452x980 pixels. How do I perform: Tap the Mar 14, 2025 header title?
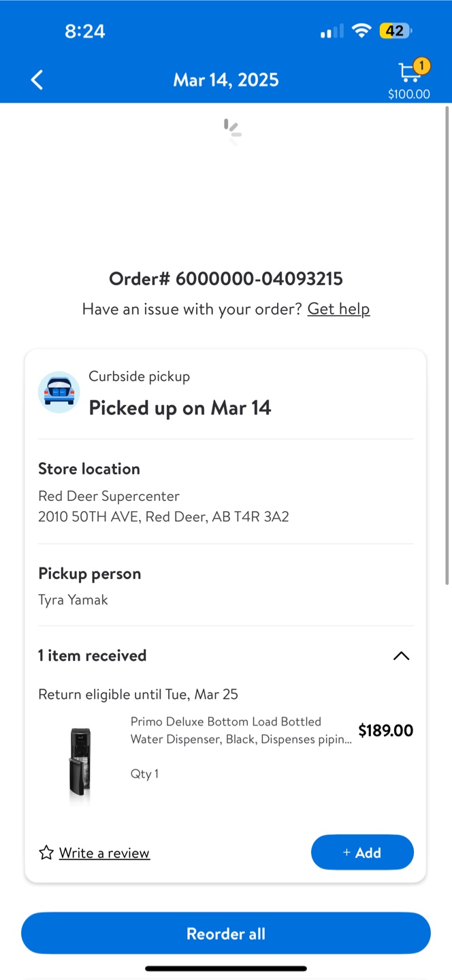click(x=226, y=80)
